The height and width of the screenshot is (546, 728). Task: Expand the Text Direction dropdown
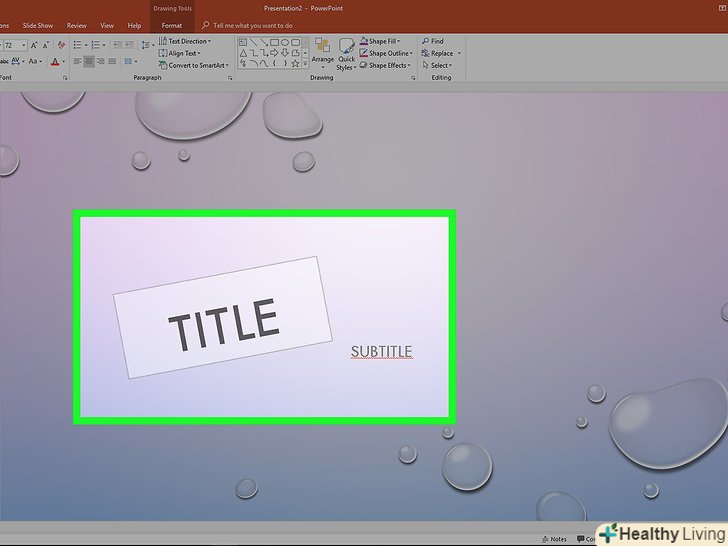tap(187, 41)
